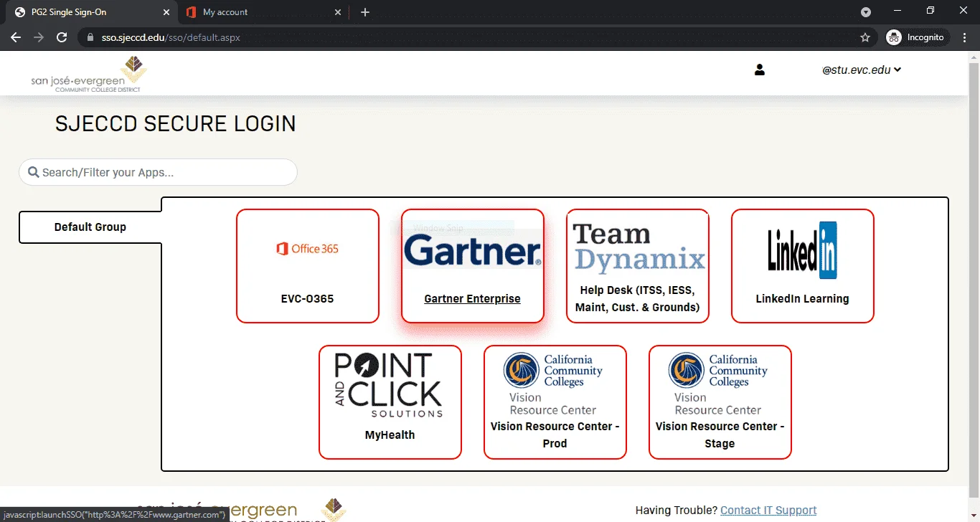Viewport: 980px width, 522px height.
Task: Click the Incognito profile indicator
Action: point(917,37)
